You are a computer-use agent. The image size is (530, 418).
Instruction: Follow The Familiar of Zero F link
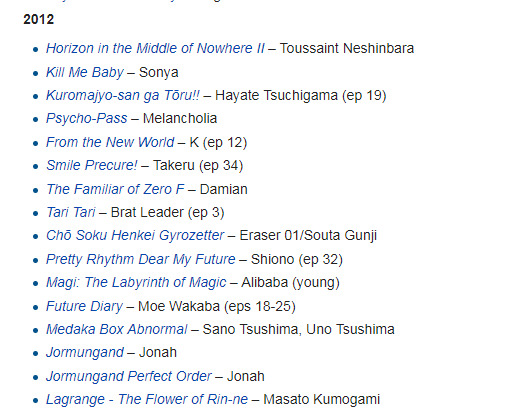(x=115, y=189)
